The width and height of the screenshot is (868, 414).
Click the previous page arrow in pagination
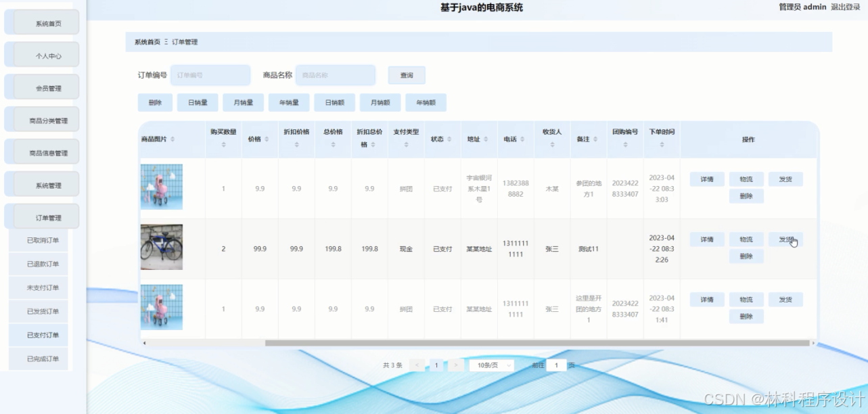pos(417,364)
